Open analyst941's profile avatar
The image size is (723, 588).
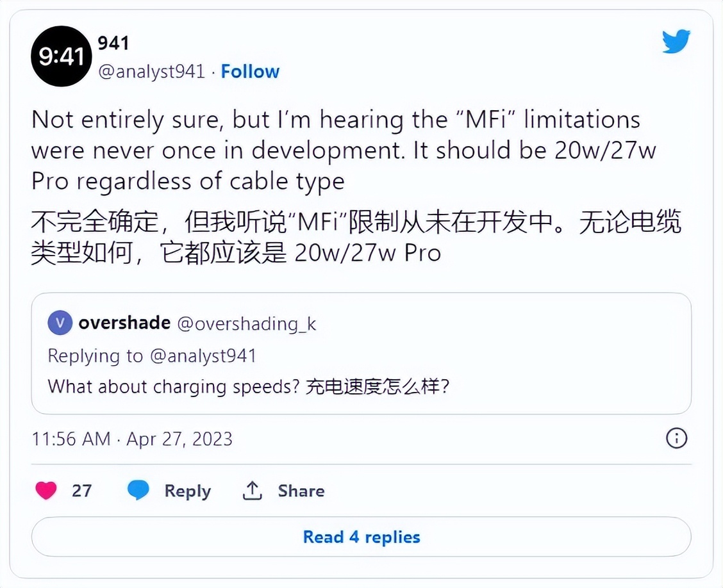pos(61,56)
